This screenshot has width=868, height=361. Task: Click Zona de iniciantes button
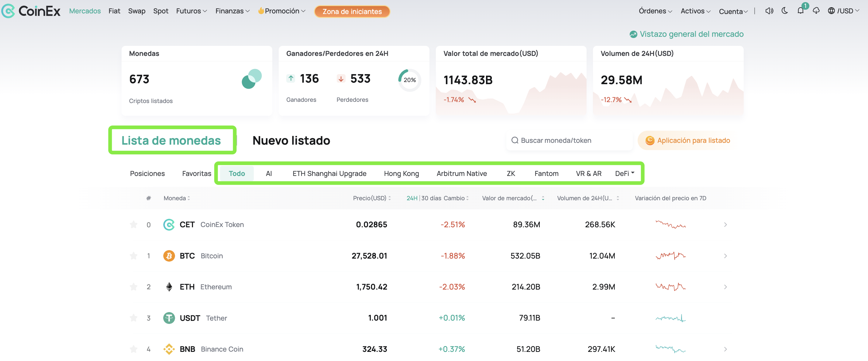pos(352,11)
